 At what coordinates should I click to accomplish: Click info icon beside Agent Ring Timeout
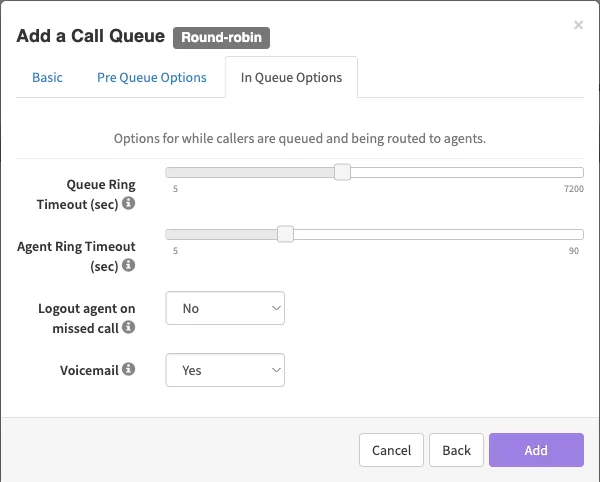tap(129, 265)
